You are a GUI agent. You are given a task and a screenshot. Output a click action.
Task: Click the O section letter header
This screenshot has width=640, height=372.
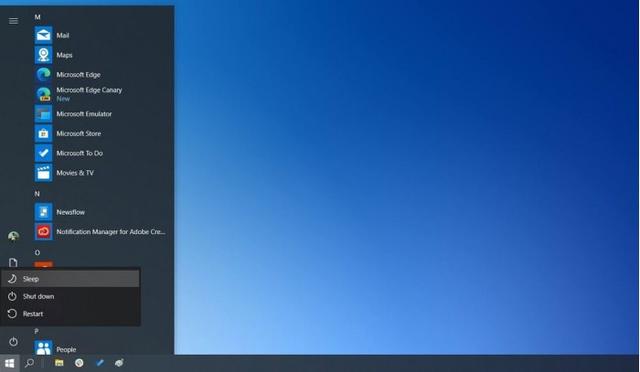click(x=37, y=253)
